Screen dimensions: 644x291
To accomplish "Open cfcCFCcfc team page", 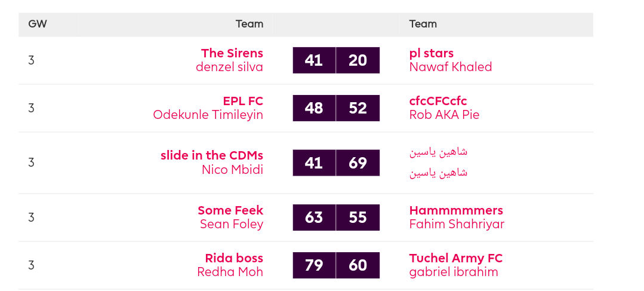I will point(438,101).
